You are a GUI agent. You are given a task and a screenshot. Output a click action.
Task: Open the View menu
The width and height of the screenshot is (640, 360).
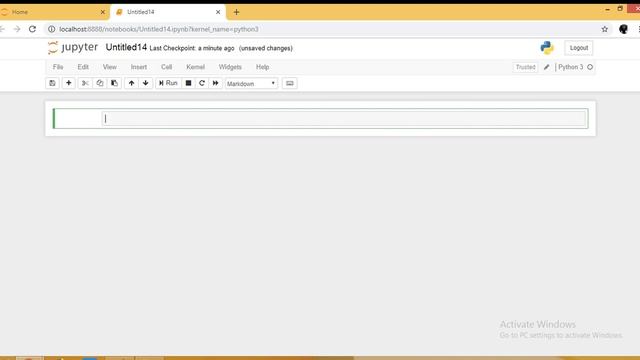coord(109,67)
